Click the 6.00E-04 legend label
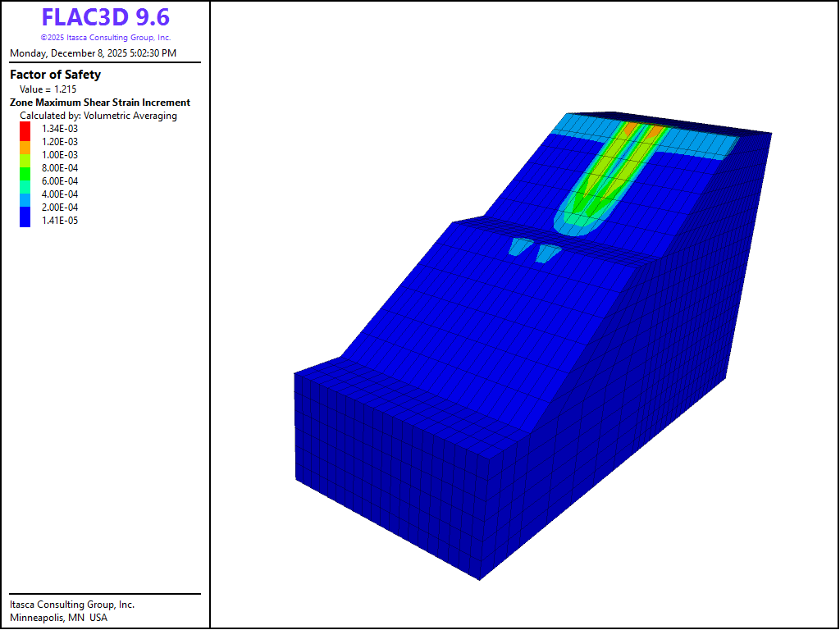 coord(60,181)
